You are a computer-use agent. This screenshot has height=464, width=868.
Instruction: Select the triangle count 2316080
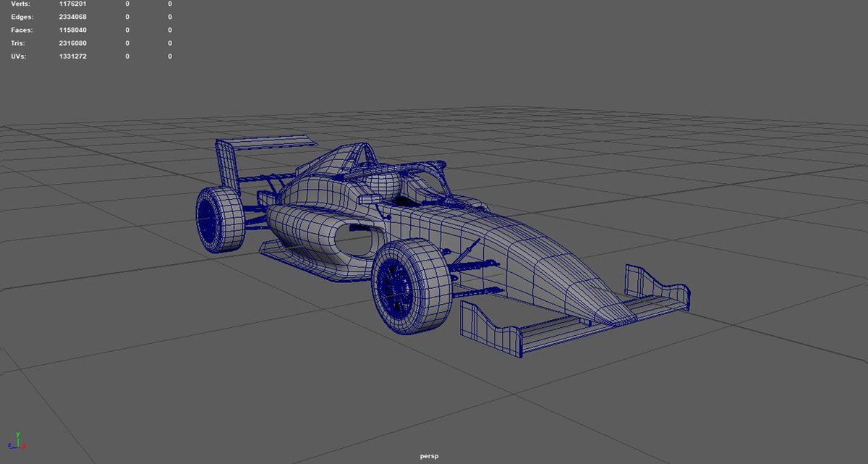pyautogui.click(x=72, y=43)
